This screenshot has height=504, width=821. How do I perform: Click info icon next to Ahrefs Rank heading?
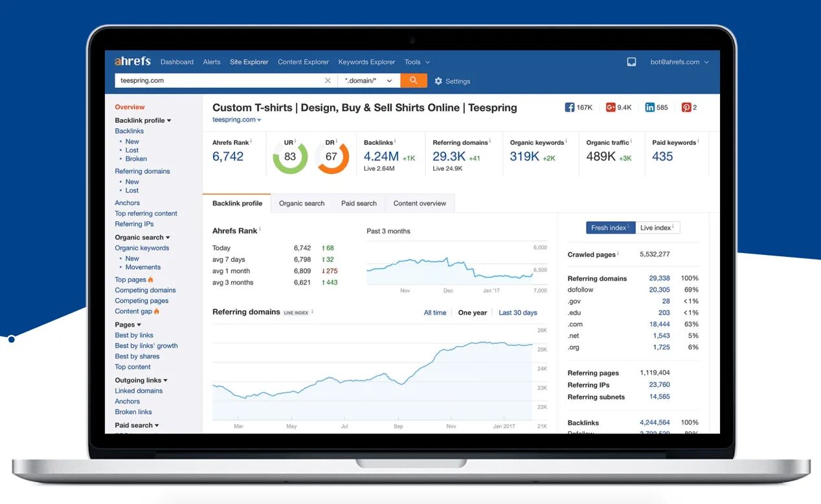(260, 229)
